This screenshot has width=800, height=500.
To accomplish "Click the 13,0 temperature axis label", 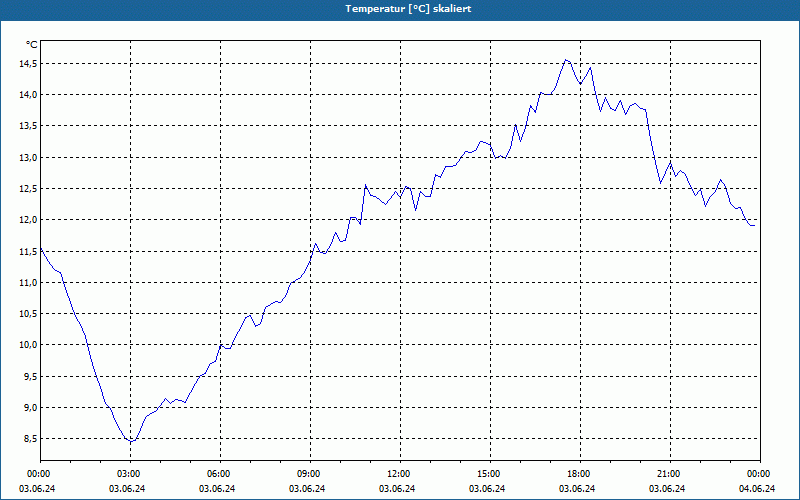I will (28, 158).
